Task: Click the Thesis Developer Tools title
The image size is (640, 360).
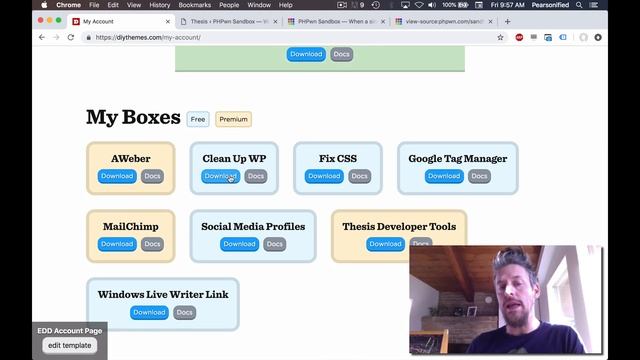Action: [x=399, y=227]
